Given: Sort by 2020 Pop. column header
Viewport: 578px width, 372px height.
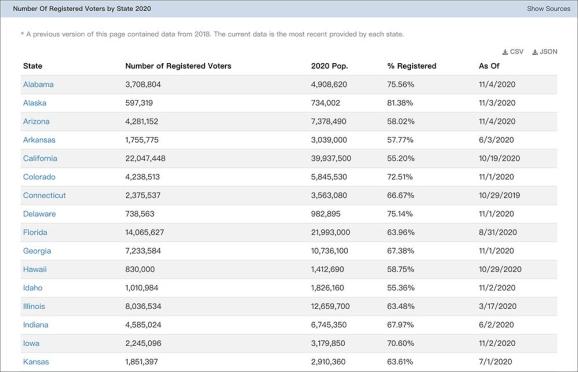Looking at the screenshot, I should click(x=330, y=66).
